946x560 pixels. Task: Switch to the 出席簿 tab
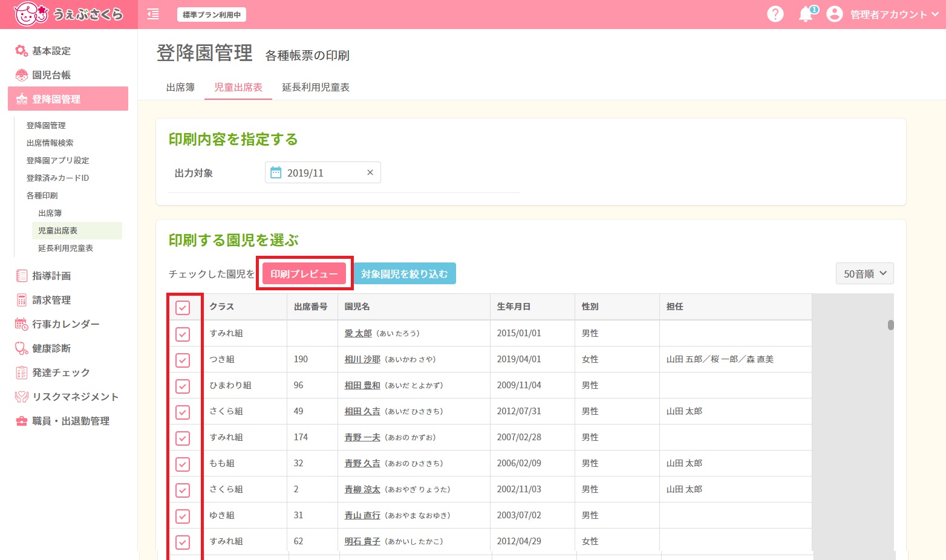180,87
